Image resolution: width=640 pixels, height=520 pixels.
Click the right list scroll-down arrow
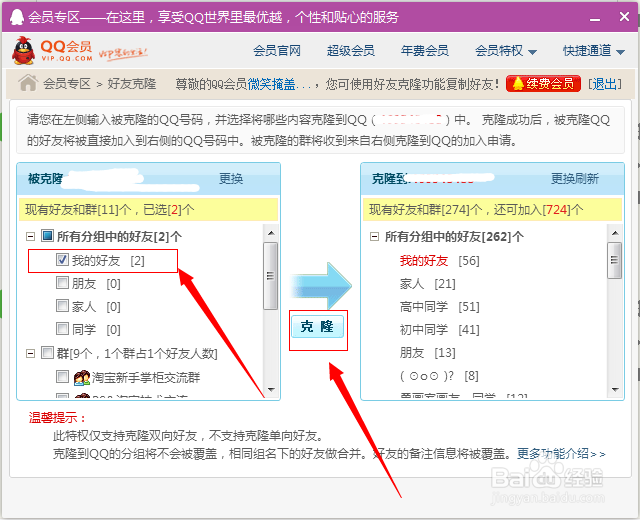[x=615, y=390]
